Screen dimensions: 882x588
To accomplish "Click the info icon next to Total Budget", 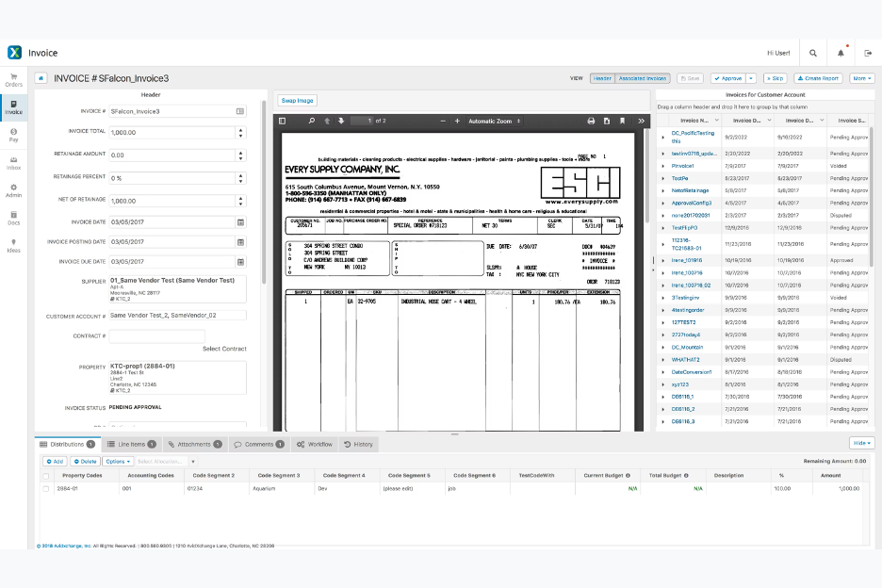I will (x=686, y=476).
